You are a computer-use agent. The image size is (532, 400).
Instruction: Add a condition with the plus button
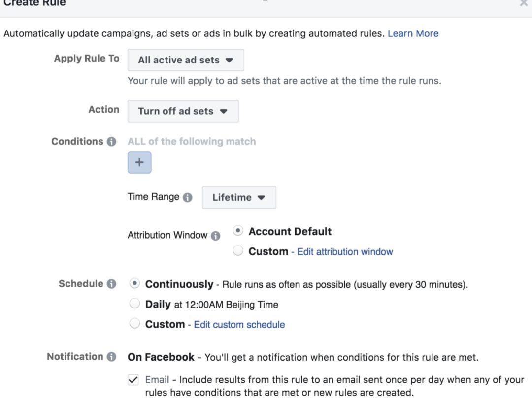tap(139, 162)
